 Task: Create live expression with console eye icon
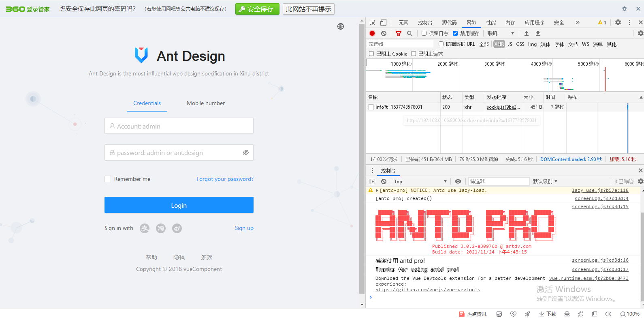pyautogui.click(x=458, y=181)
